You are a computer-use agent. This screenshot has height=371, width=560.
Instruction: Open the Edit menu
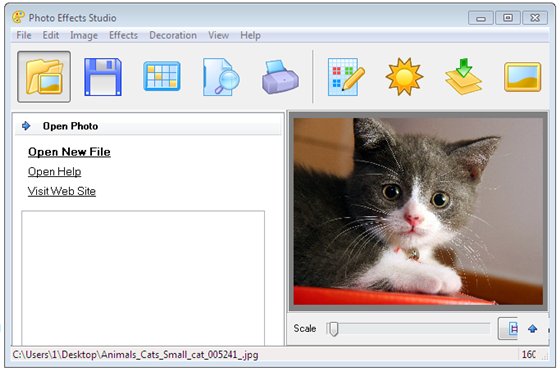(51, 35)
